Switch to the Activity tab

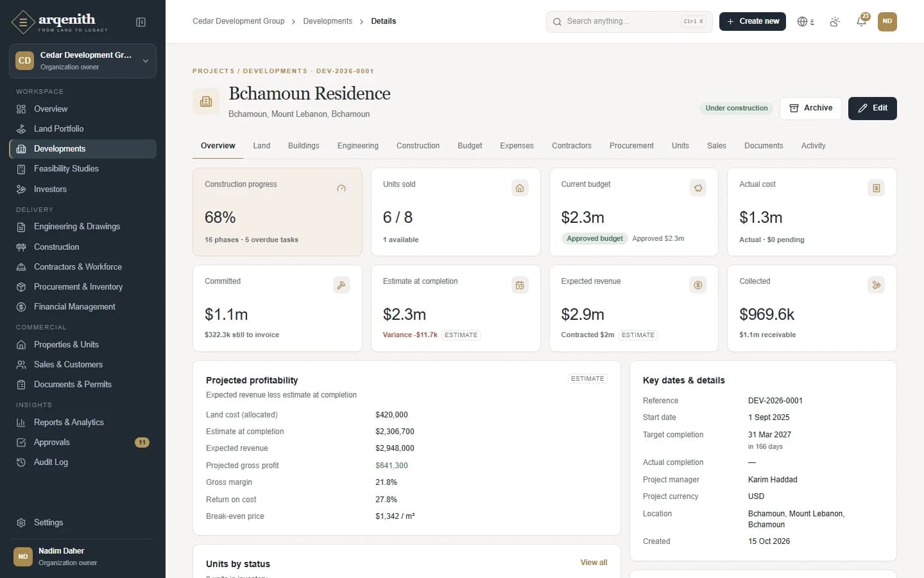point(813,146)
